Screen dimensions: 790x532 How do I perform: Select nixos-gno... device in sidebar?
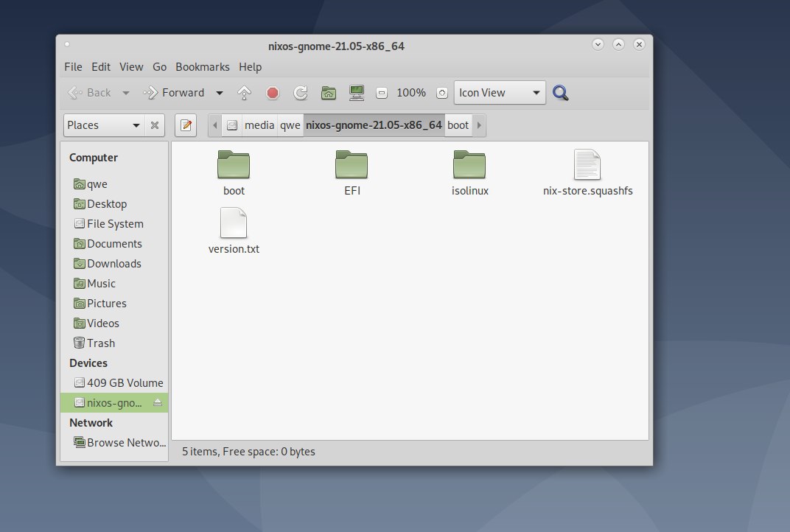pos(114,403)
